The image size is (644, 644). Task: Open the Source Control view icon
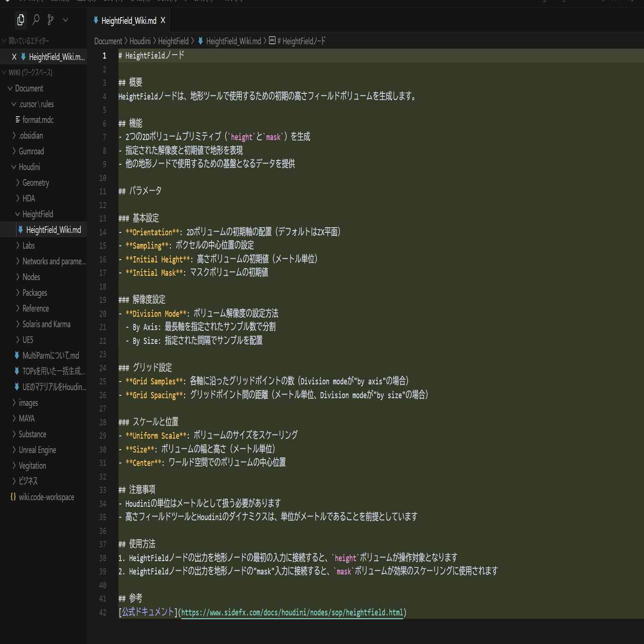50,20
